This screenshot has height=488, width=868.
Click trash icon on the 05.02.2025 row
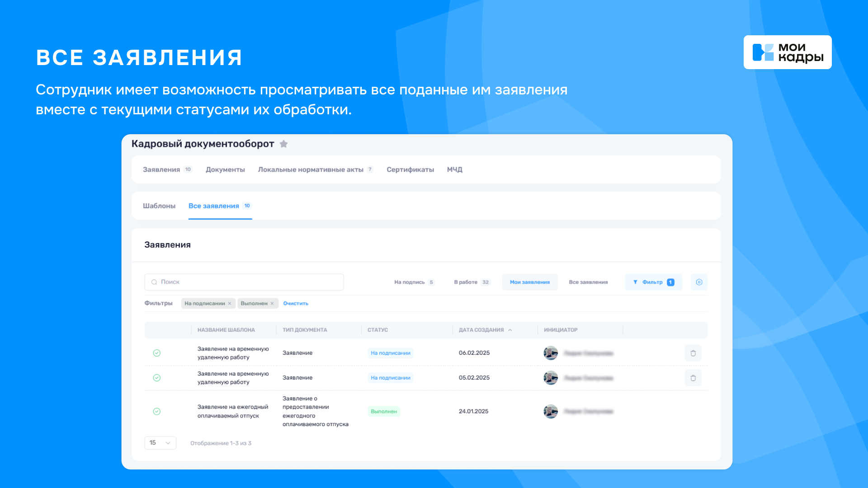click(x=693, y=378)
